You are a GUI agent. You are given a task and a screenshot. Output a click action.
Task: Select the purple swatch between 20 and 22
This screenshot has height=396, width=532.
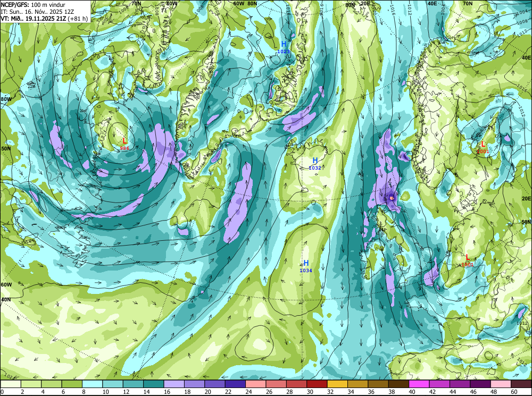(215, 384)
